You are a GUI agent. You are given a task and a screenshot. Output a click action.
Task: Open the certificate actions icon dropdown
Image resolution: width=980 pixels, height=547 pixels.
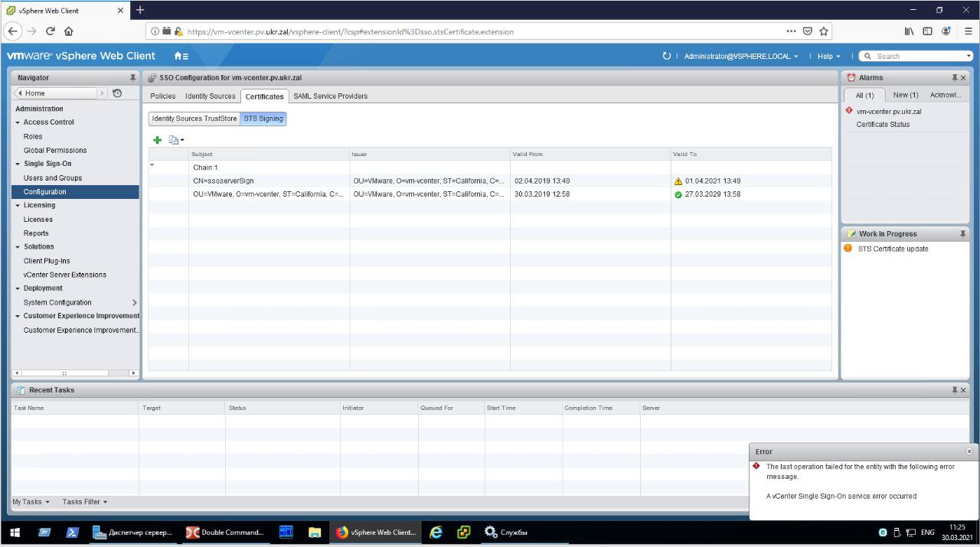(177, 140)
